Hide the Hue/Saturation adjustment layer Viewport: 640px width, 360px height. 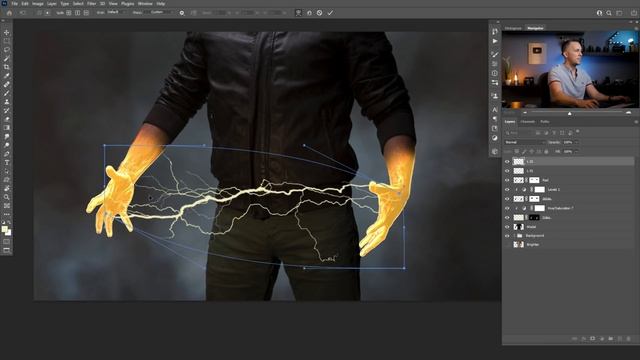(507, 208)
